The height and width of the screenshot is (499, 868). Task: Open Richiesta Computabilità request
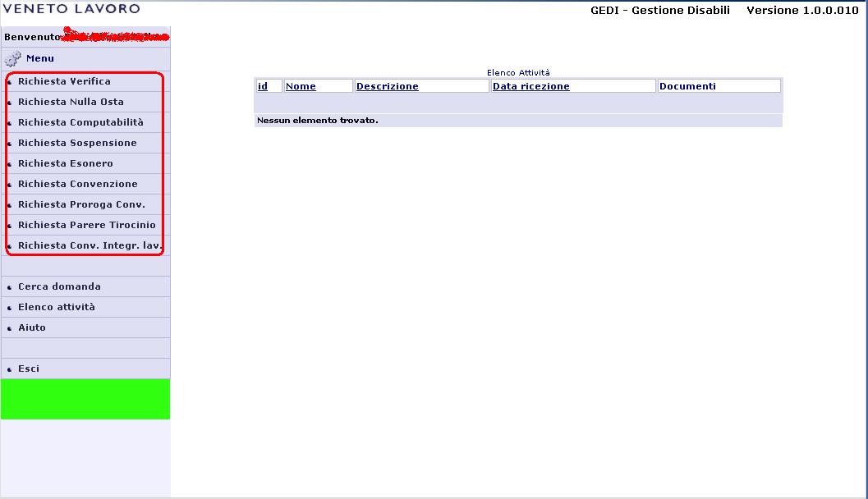pyautogui.click(x=80, y=122)
